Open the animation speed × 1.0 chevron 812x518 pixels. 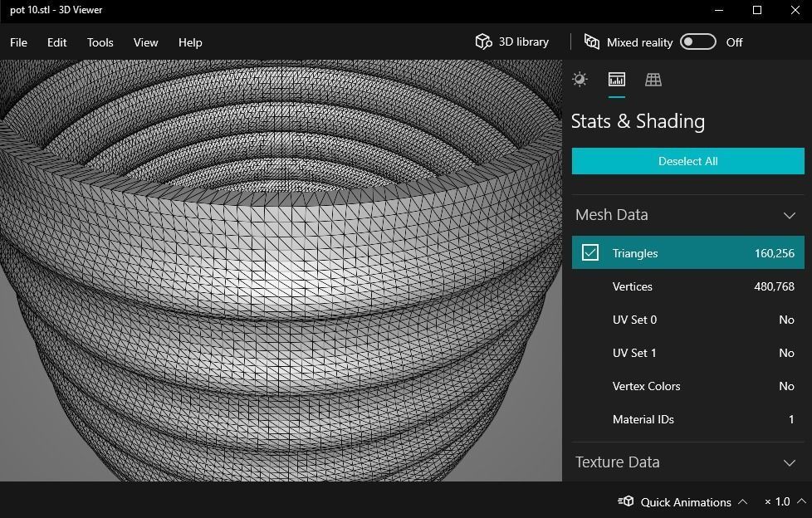coord(801,501)
